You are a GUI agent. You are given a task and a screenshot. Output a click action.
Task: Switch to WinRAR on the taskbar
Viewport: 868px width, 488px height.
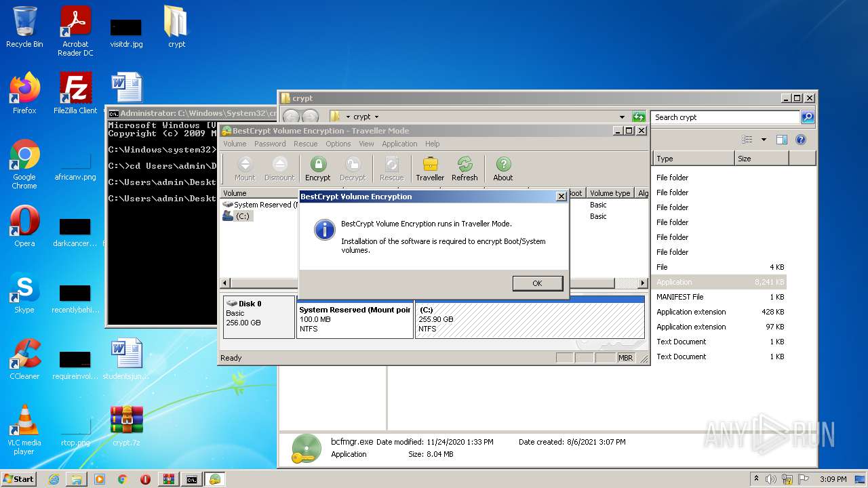[168, 479]
